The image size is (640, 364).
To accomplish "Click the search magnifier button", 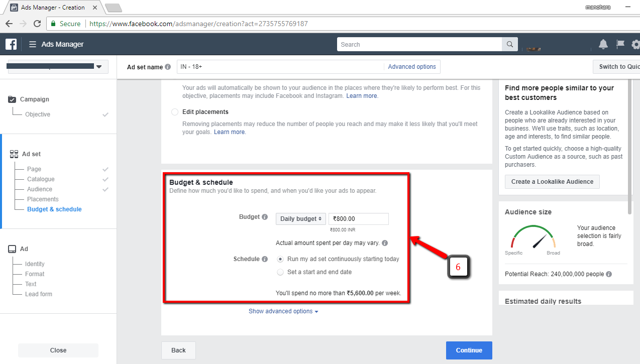I will pos(510,44).
